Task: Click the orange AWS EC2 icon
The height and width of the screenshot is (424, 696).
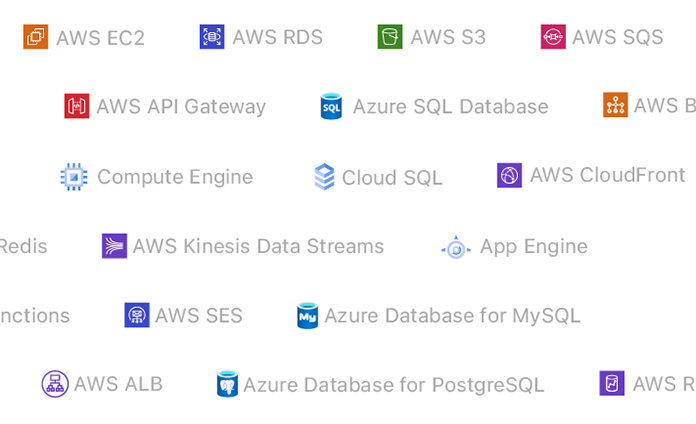Action: coord(36,37)
